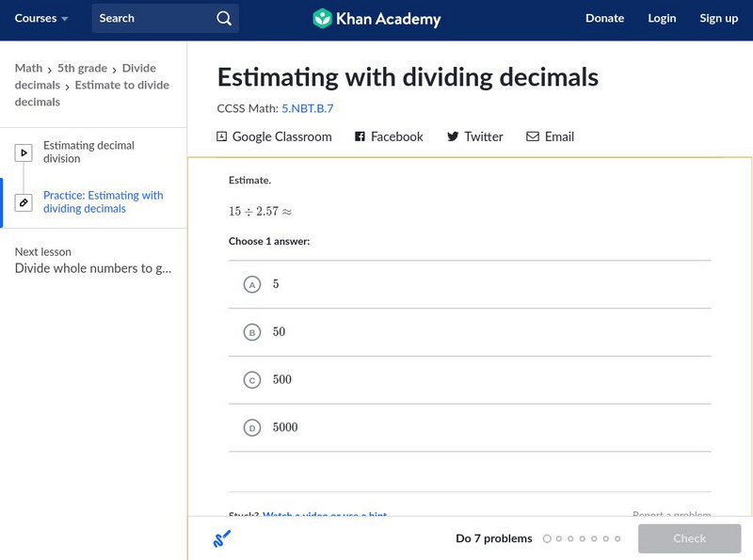Viewport: 753px width, 560px height.
Task: Open the Courses dropdown menu
Action: [41, 18]
